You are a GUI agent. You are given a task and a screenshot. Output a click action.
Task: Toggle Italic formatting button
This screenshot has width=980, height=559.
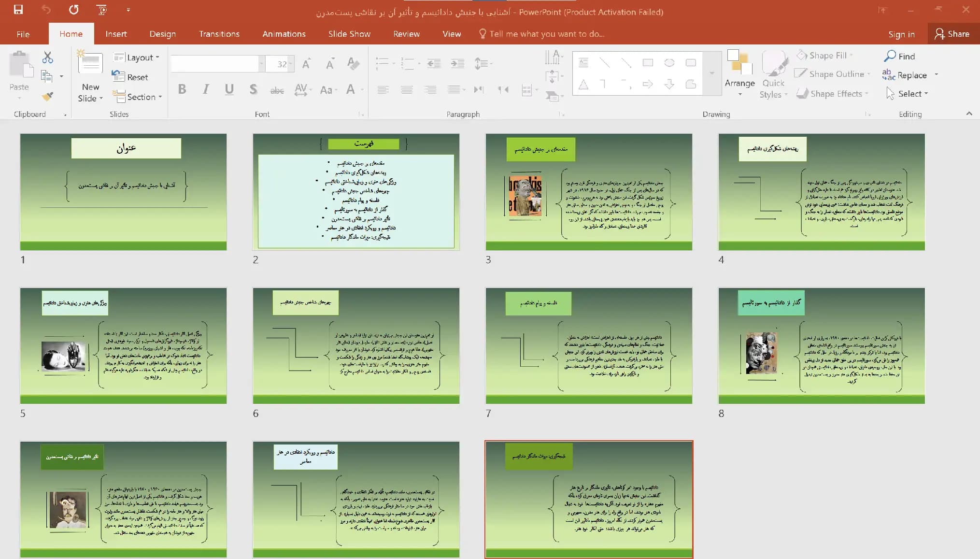[x=206, y=89]
